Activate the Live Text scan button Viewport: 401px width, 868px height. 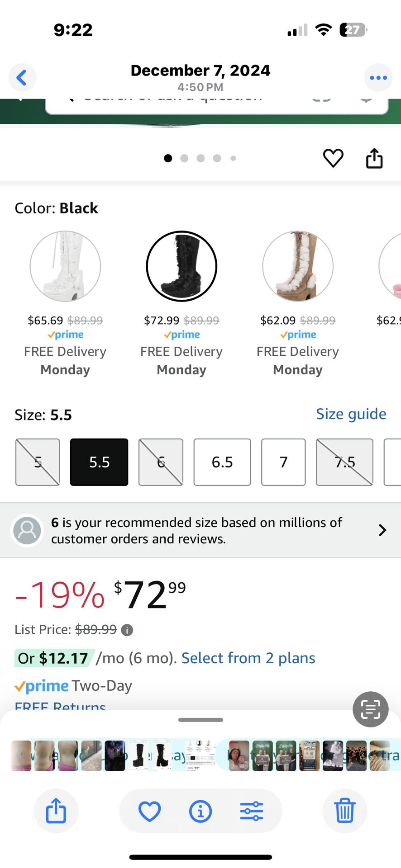pos(370,709)
